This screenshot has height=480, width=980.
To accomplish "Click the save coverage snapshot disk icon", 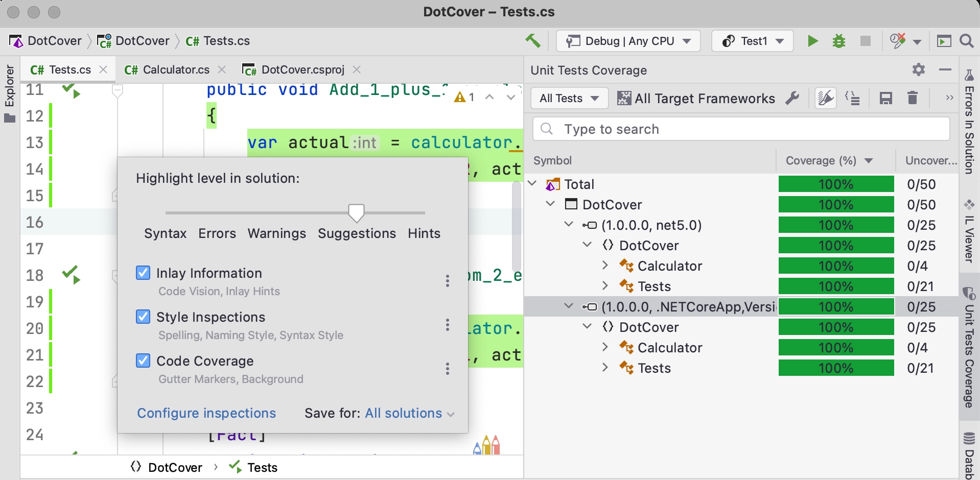I will [x=886, y=98].
